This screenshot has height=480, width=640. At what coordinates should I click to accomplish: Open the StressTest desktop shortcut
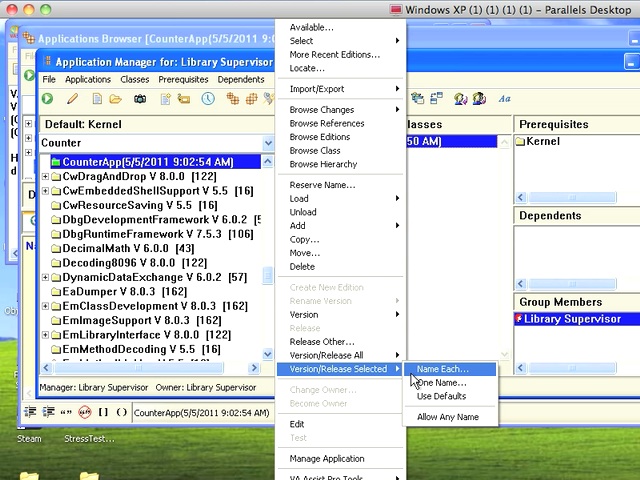89,439
